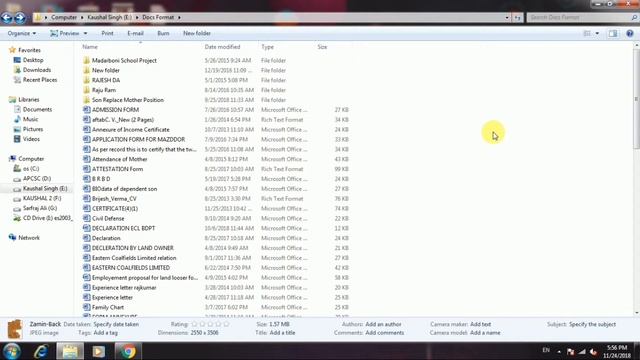Go forward with the Forward arrow button

(x=20, y=18)
